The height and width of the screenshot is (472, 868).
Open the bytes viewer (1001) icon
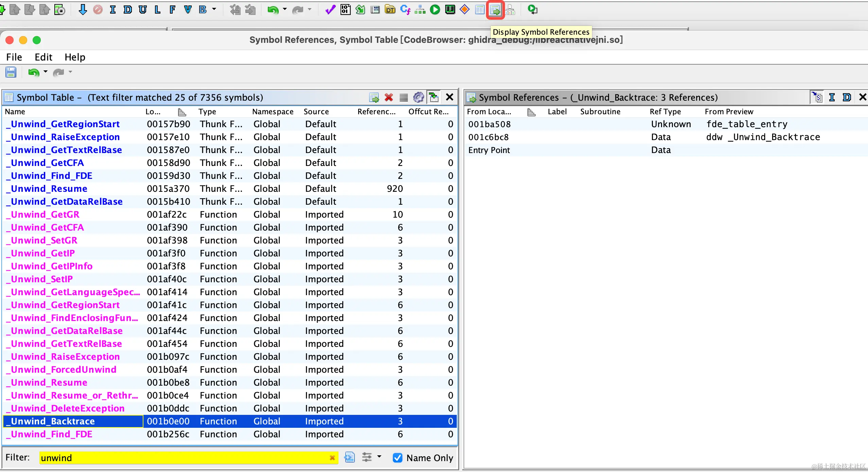346,10
